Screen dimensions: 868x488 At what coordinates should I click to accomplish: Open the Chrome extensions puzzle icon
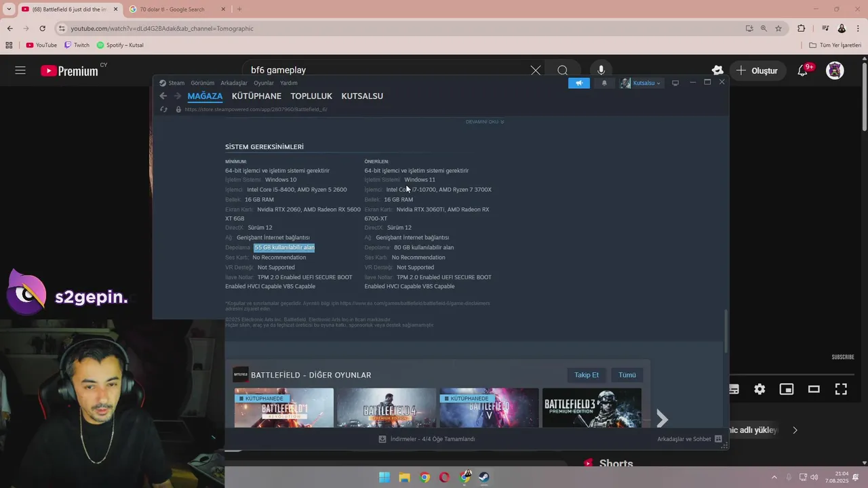coord(802,28)
